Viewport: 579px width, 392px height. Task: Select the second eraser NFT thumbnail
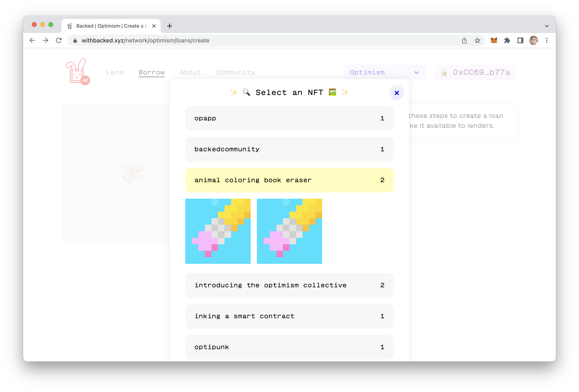(x=289, y=231)
